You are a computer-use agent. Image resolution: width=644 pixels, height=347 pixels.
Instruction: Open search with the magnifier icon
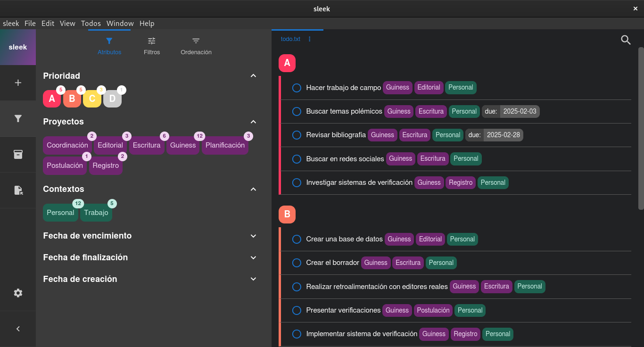(x=626, y=40)
